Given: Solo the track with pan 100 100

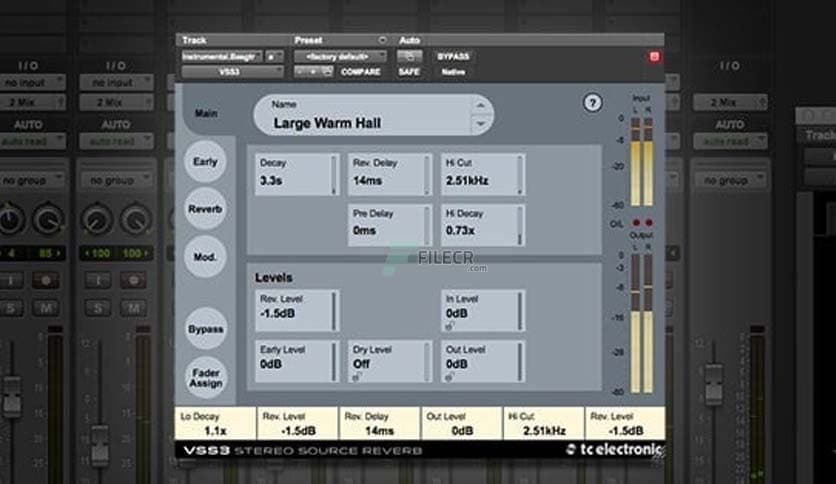Looking at the screenshot, I should click(98, 308).
